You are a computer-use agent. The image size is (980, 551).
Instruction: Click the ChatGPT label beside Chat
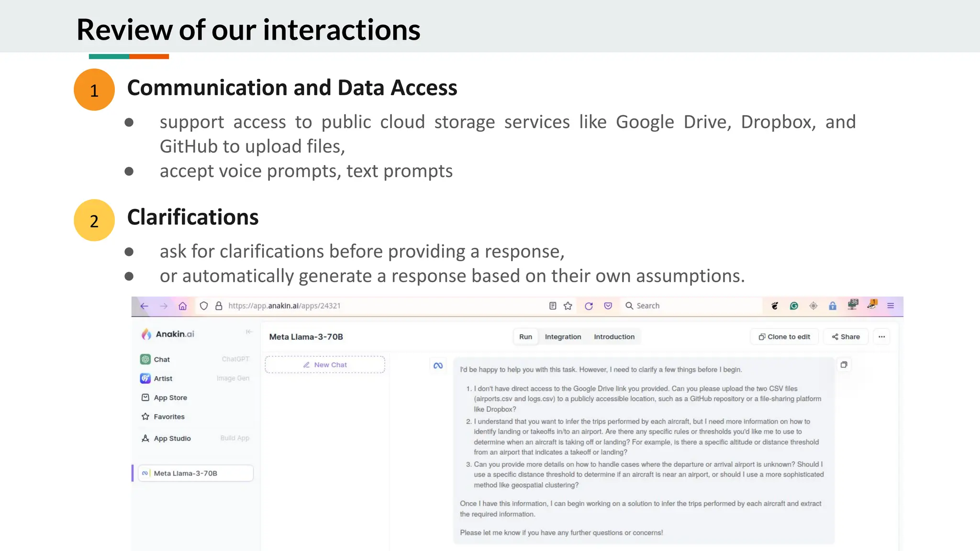tap(235, 359)
